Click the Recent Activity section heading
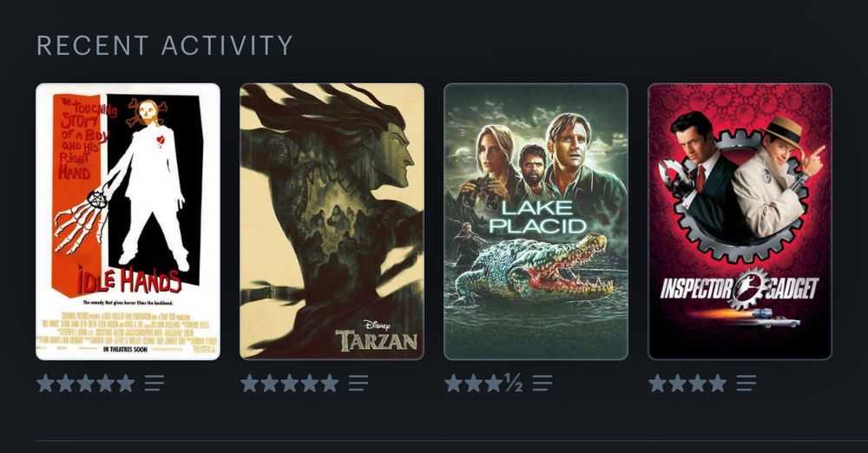868x453 pixels. pos(164,45)
